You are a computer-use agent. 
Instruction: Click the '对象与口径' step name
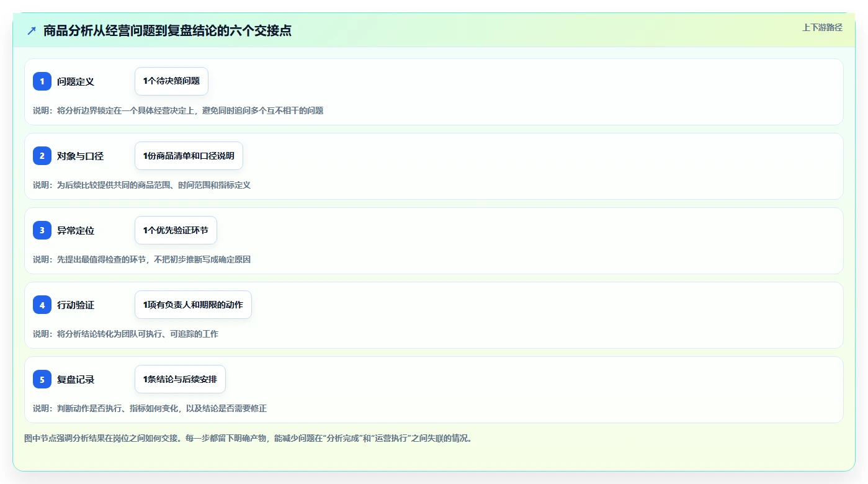tap(80, 156)
